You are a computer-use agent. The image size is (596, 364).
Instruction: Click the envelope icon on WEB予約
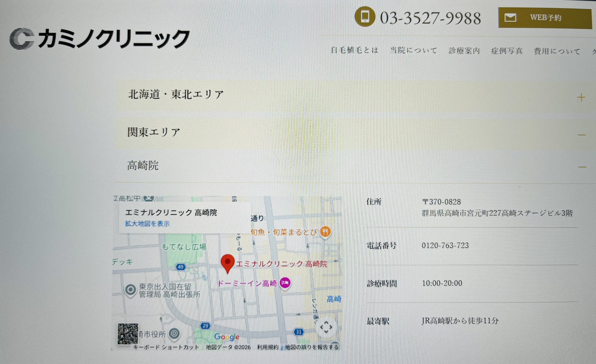(x=510, y=17)
